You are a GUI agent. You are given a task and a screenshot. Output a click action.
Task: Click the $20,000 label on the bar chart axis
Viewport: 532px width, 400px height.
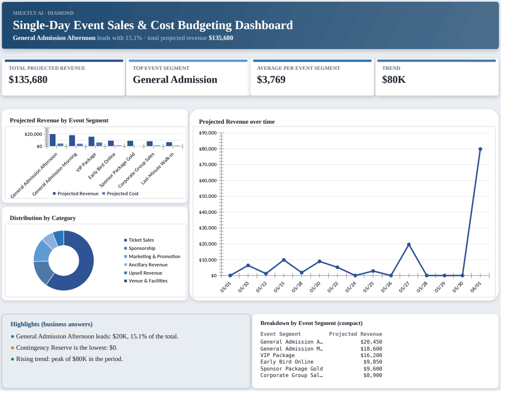tap(33, 134)
